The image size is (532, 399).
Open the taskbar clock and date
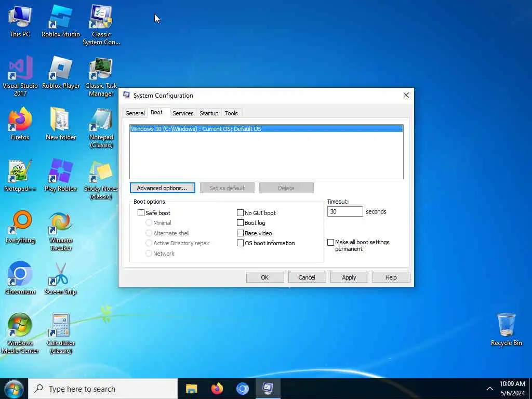(512, 389)
